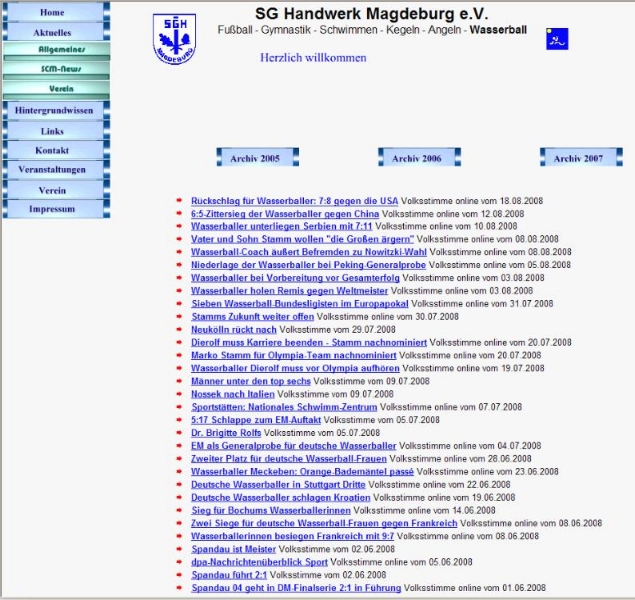The width and height of the screenshot is (635, 600).
Task: Click the blue water polo pictogram icon
Action: click(556, 39)
